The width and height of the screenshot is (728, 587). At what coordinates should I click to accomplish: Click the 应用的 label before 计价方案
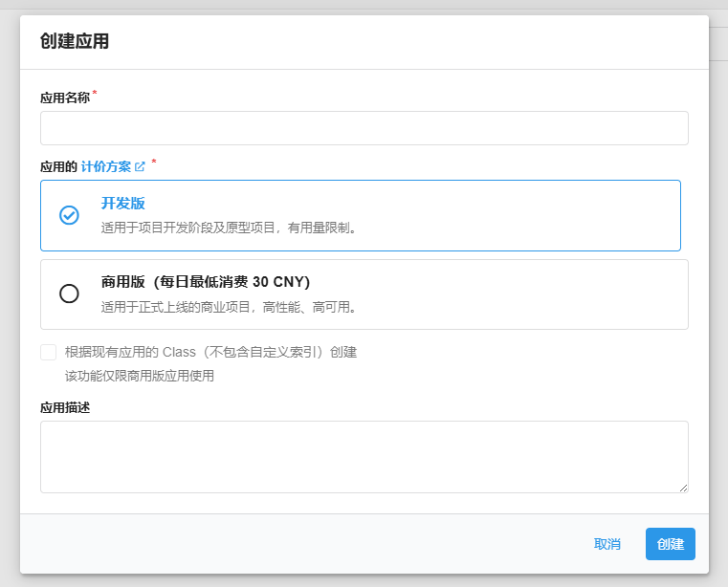(x=58, y=166)
